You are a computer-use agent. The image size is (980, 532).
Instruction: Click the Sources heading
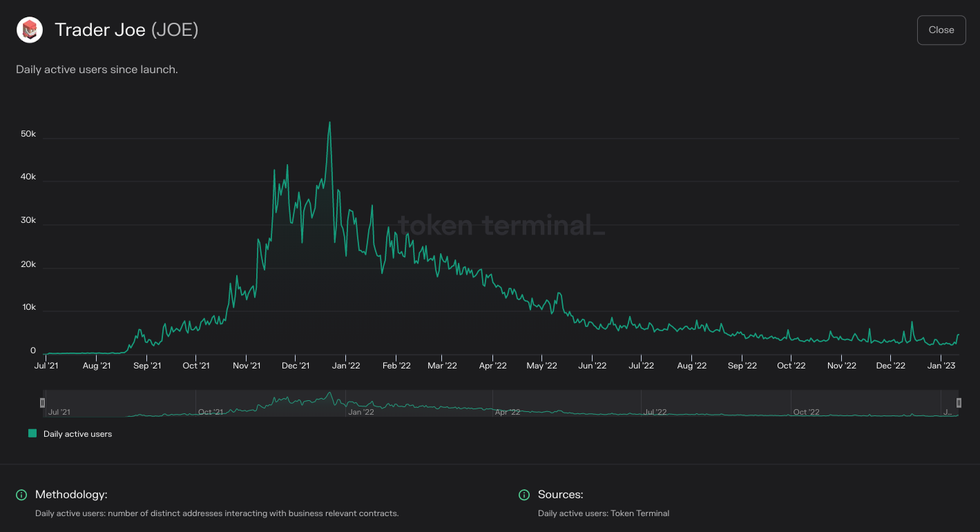pyautogui.click(x=559, y=495)
